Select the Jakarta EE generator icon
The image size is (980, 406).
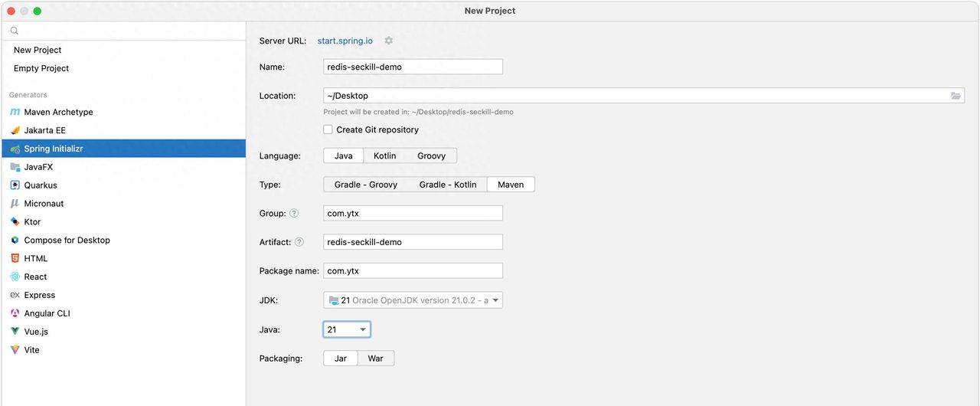15,130
